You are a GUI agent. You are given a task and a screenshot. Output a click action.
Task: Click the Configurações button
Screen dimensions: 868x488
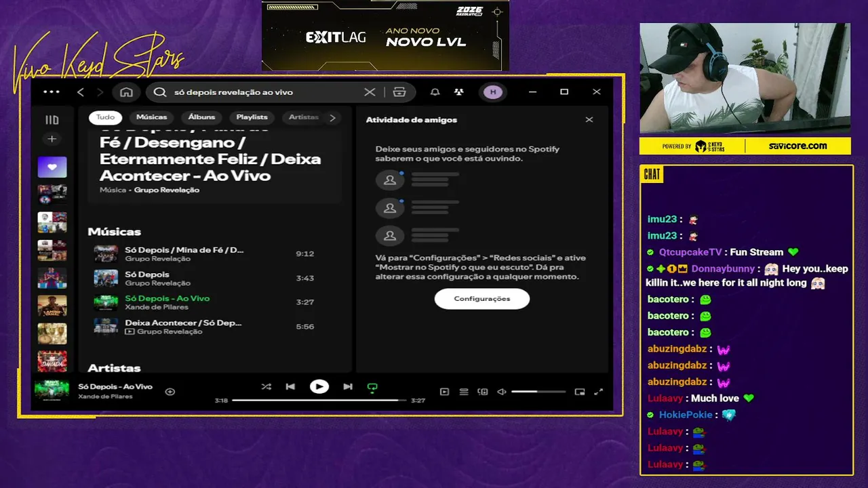pyautogui.click(x=482, y=298)
